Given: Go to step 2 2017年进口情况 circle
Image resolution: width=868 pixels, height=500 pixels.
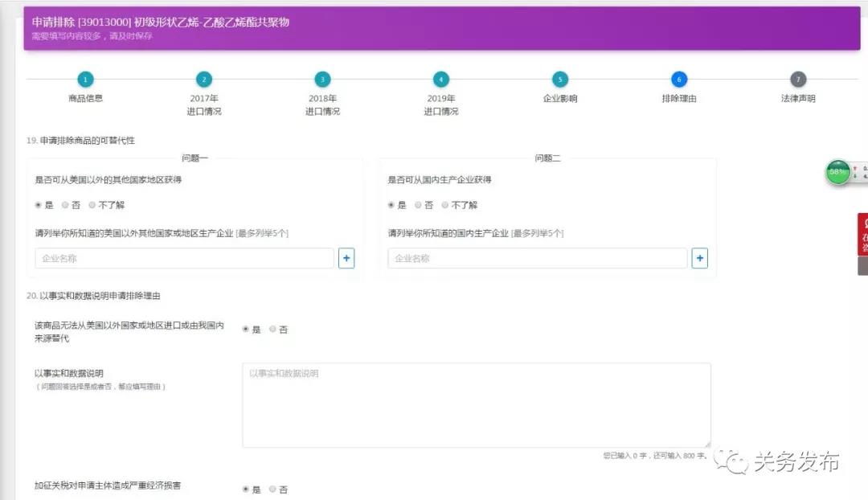Looking at the screenshot, I should point(204,80).
